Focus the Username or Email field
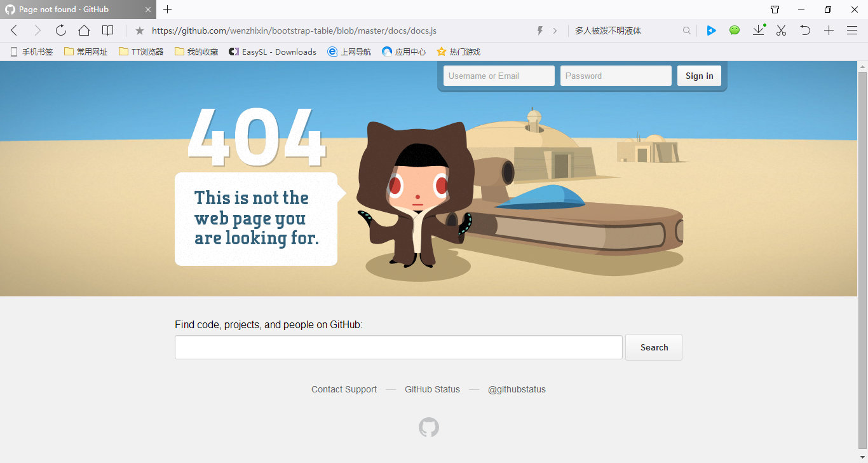868x463 pixels. [499, 76]
